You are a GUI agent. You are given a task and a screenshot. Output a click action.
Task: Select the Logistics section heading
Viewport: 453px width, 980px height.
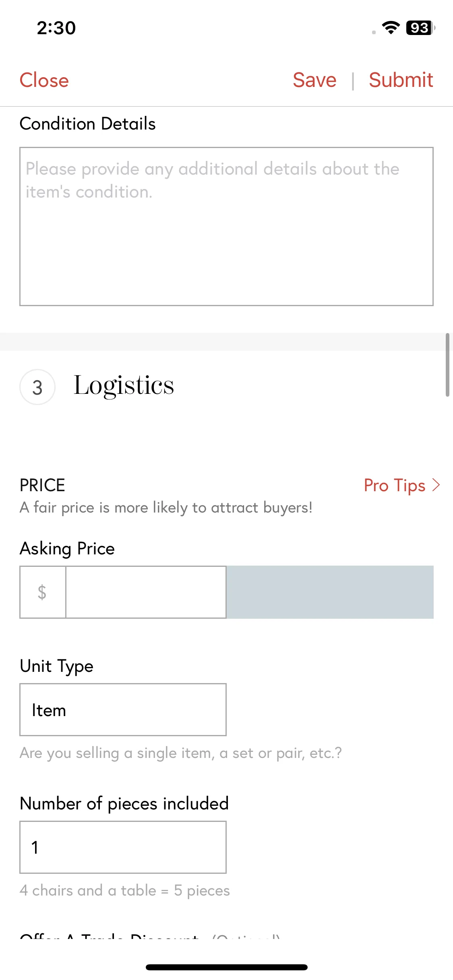click(124, 386)
